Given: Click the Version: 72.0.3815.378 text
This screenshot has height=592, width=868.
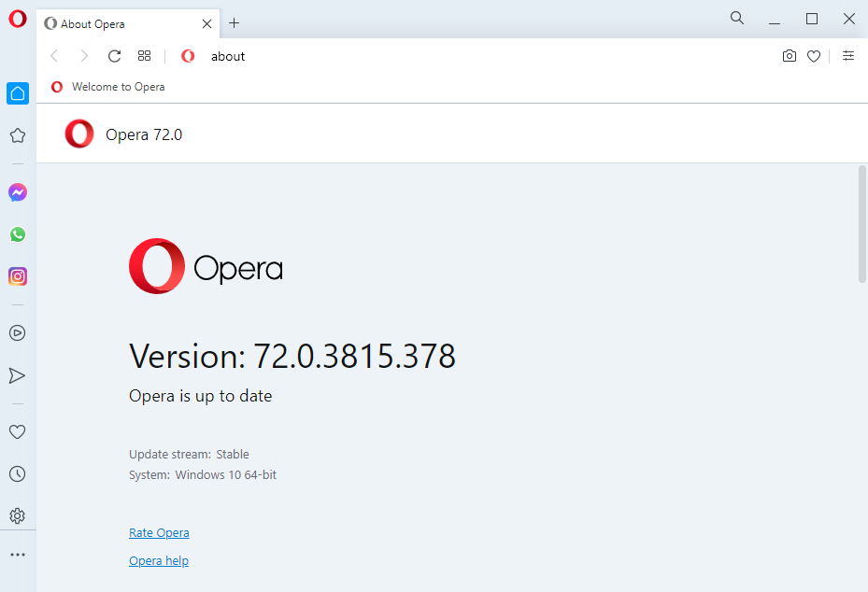Looking at the screenshot, I should coord(292,356).
